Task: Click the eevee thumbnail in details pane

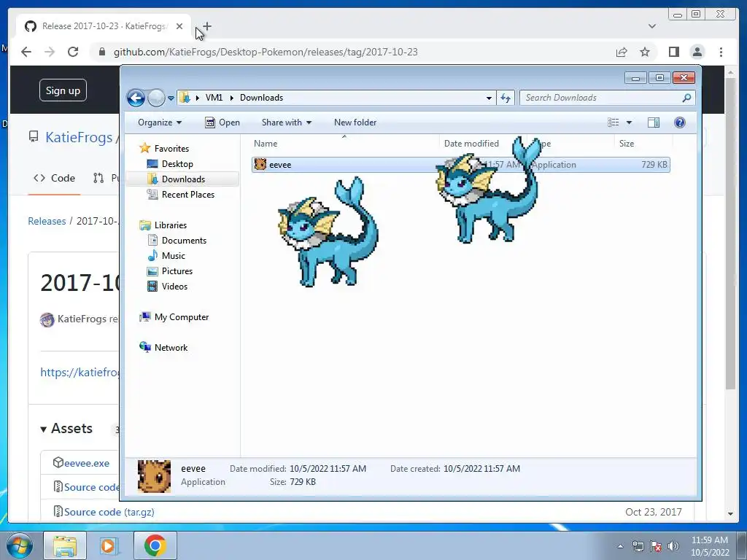Action: click(155, 476)
